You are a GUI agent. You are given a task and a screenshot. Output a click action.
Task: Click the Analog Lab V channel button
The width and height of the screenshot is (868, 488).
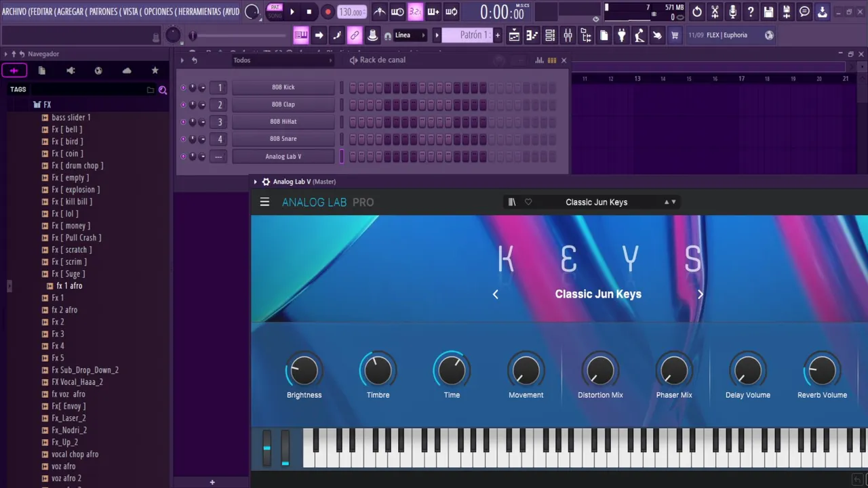point(283,157)
